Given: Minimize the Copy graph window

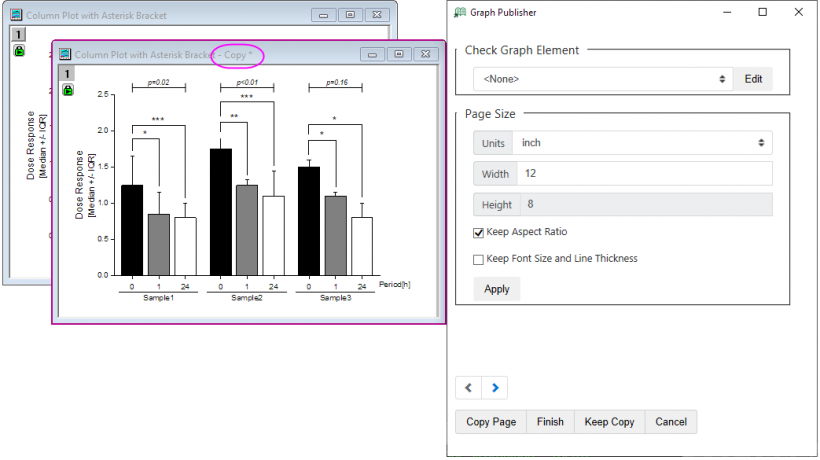Looking at the screenshot, I should click(x=372, y=54).
